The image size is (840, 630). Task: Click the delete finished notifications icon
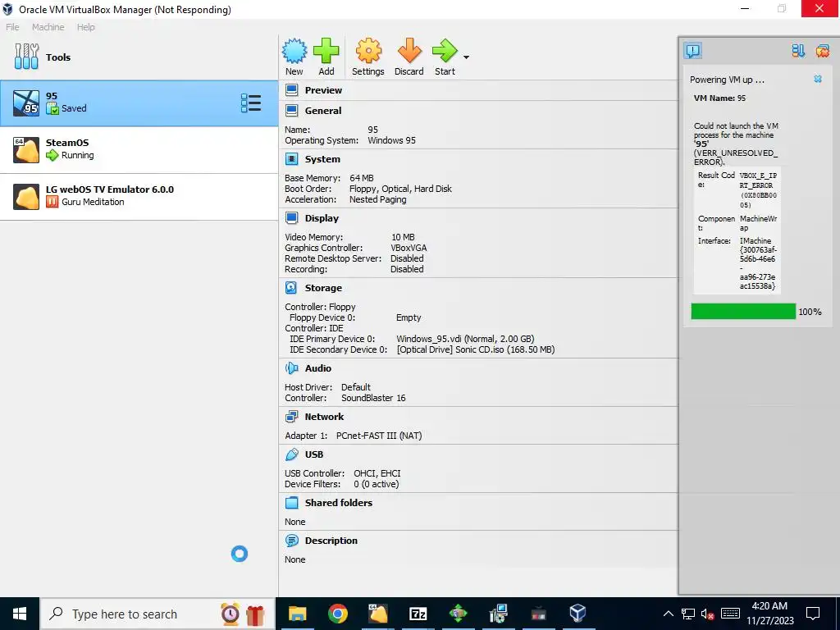coord(822,51)
